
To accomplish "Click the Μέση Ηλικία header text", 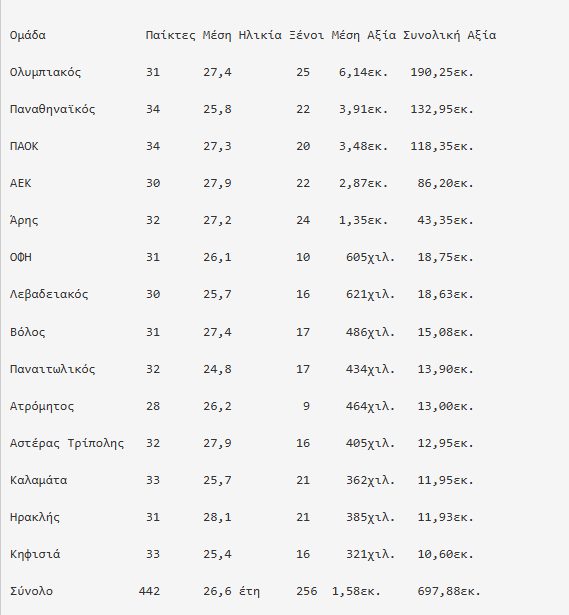I will pyautogui.click(x=242, y=35).
